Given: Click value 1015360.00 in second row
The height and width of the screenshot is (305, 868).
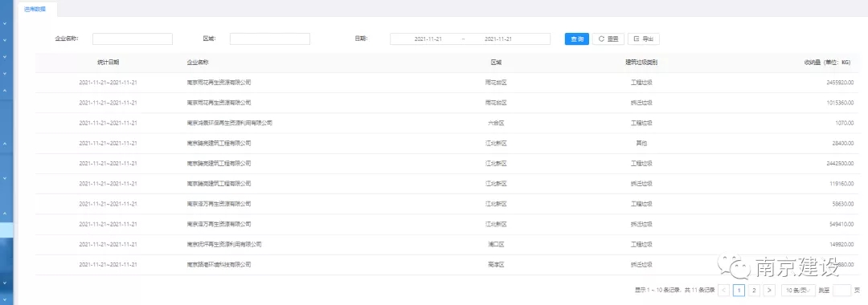Looking at the screenshot, I should pos(840,103).
